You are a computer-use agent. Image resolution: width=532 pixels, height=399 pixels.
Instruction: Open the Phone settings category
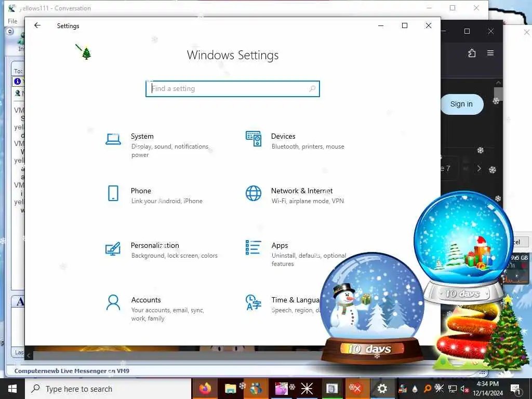tap(155, 195)
